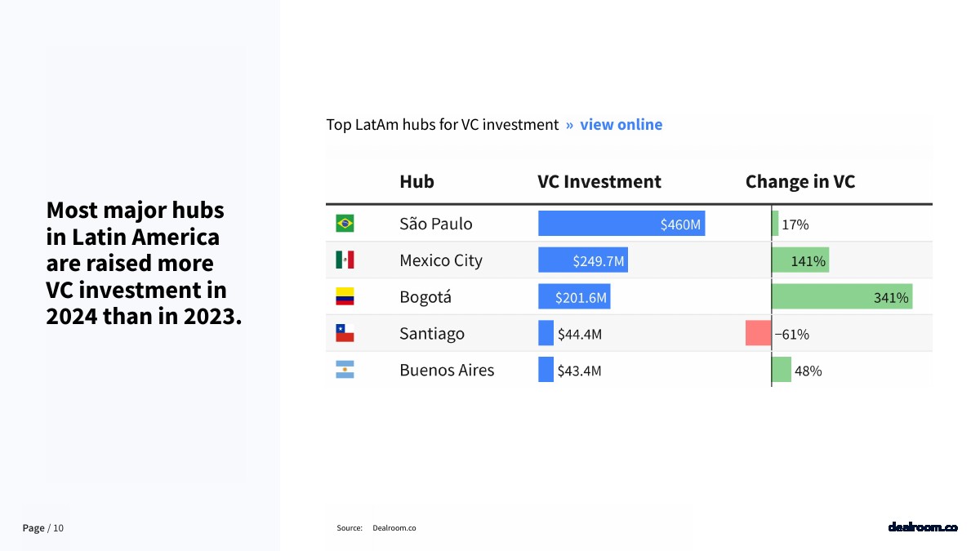Click the Chile flag icon

[x=345, y=334]
